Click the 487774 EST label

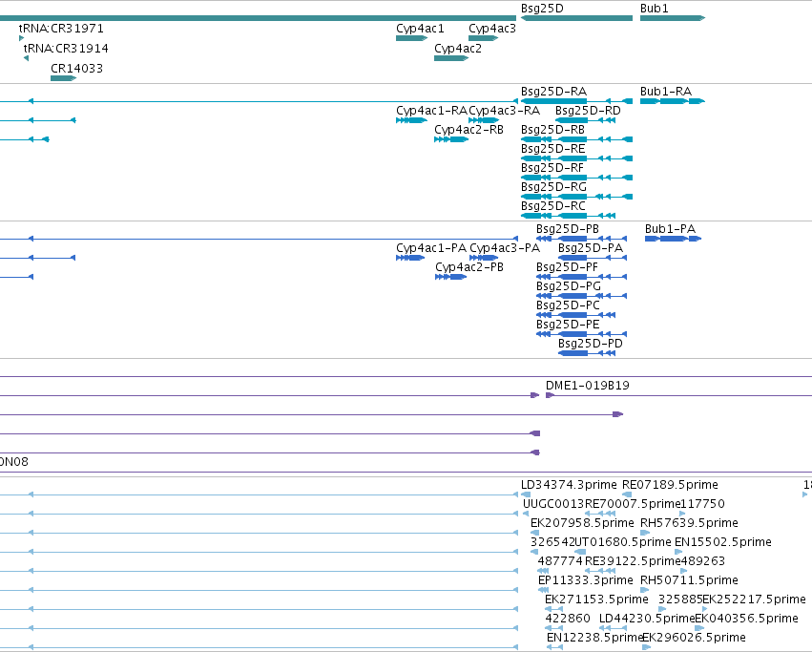pos(560,560)
